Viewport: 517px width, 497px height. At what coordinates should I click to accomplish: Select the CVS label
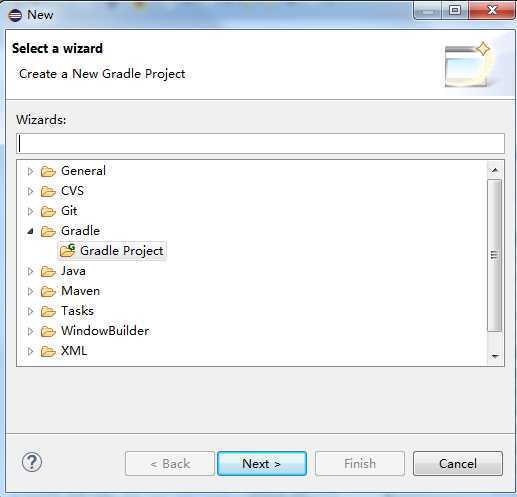72,191
